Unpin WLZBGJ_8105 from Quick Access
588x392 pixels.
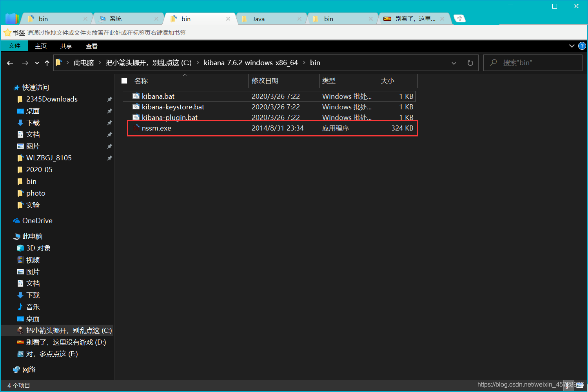pos(110,158)
